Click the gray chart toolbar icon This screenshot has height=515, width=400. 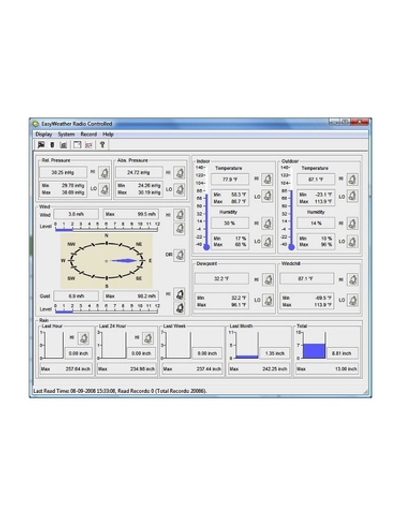coord(63,145)
